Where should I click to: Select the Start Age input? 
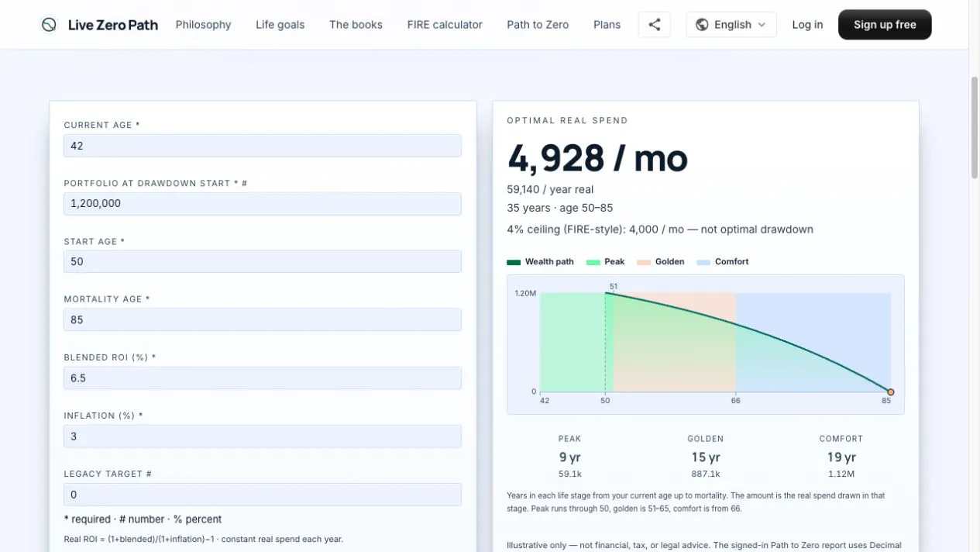pyautogui.click(x=263, y=262)
